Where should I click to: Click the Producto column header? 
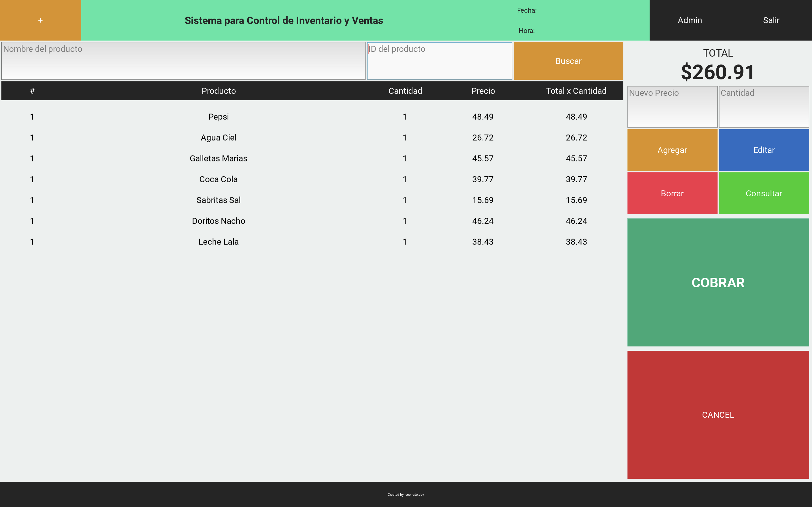(x=219, y=91)
